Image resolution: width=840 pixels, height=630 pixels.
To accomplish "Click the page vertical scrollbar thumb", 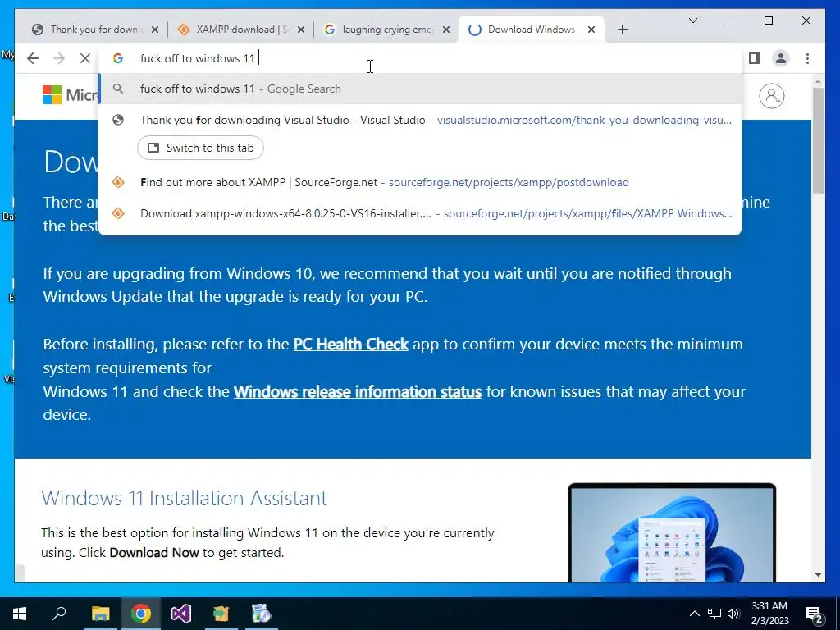I will [x=818, y=140].
